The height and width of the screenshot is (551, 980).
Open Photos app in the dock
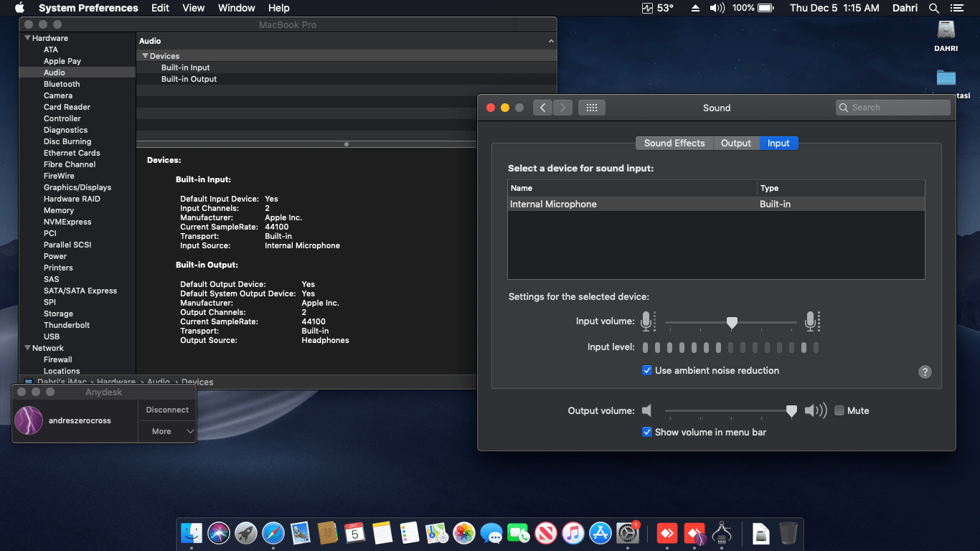pos(464,533)
